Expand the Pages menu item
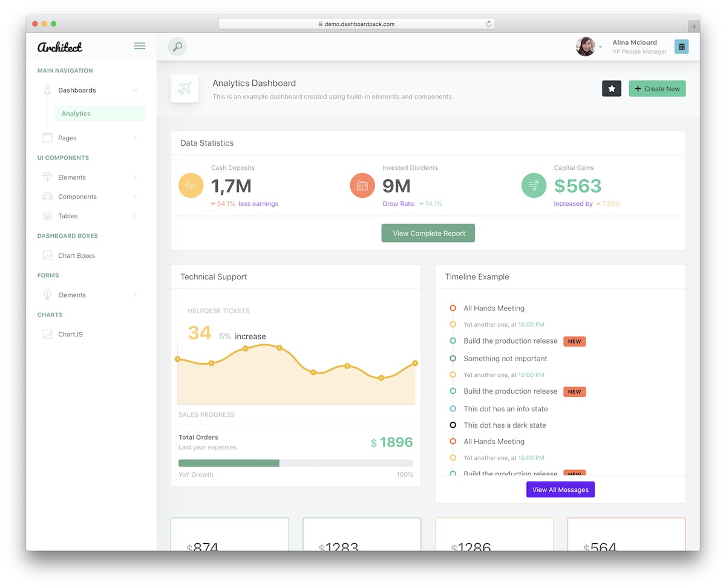Image resolution: width=726 pixels, height=588 pixels. coord(67,137)
